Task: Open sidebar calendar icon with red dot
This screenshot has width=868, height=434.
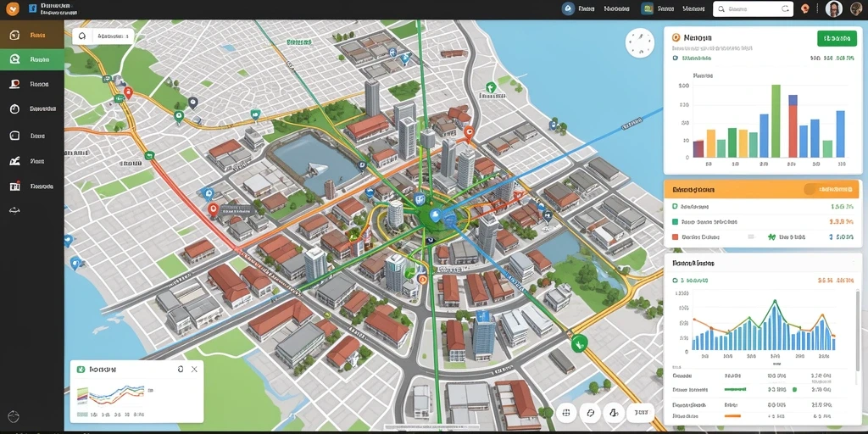Action: (x=15, y=186)
